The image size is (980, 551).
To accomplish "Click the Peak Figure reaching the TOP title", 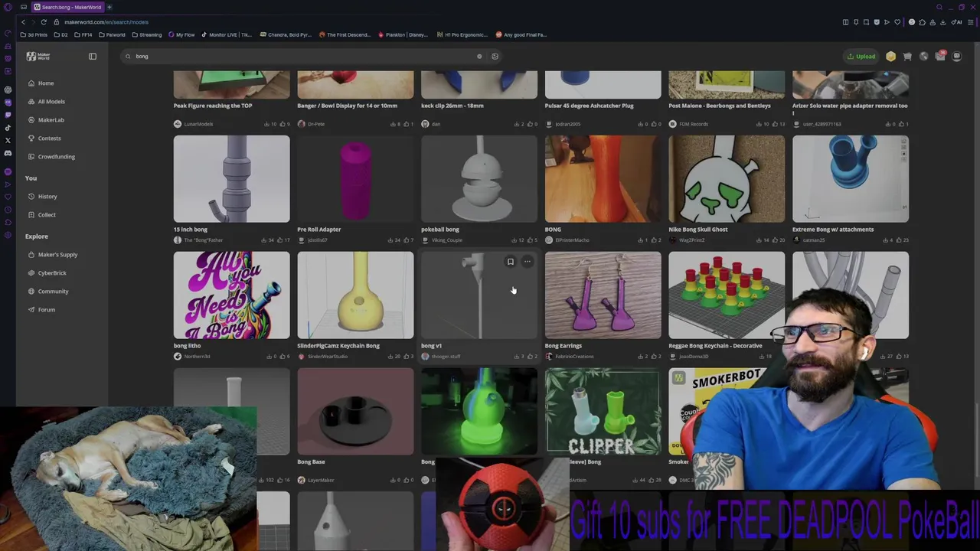I will 213,106.
